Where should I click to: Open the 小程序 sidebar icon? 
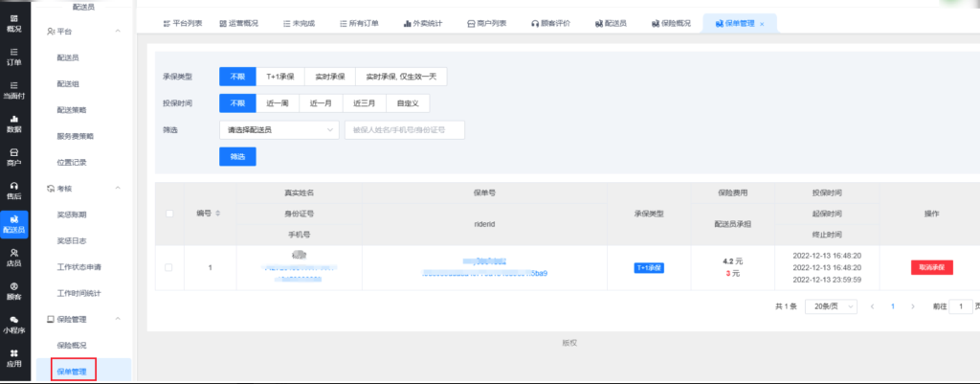(13, 324)
